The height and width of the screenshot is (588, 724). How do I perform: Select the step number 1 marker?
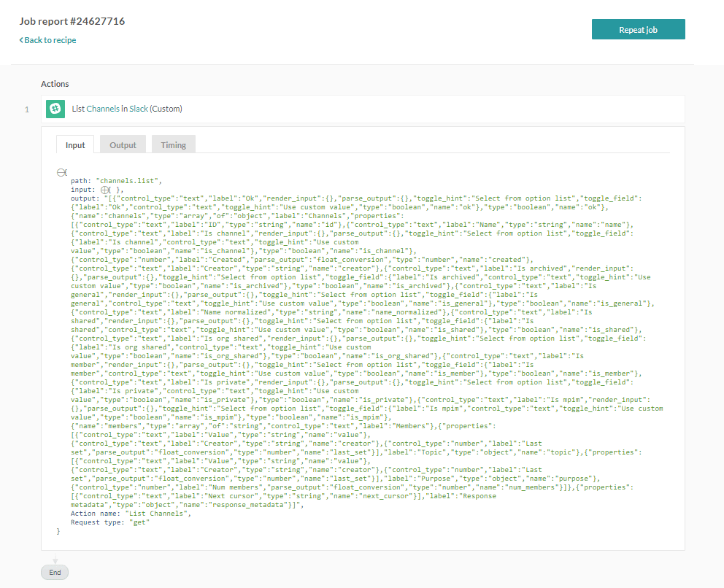[x=26, y=109]
